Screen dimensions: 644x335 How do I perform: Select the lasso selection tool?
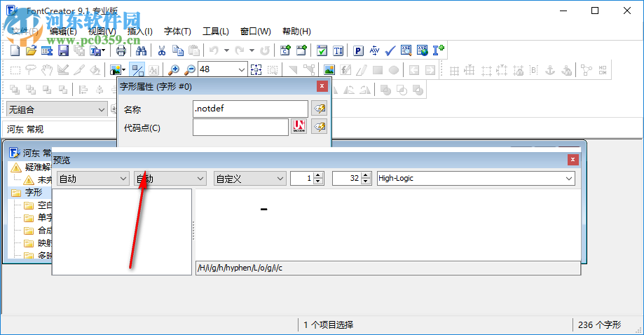[31, 70]
